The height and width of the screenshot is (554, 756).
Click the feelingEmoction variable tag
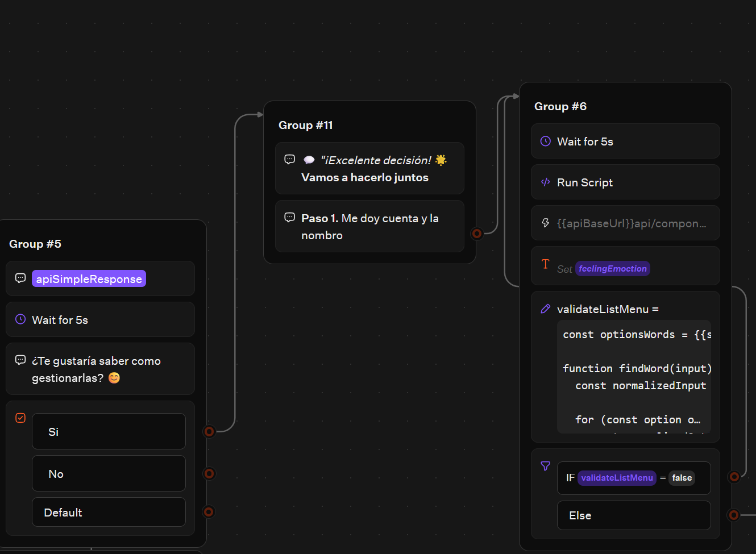(613, 268)
